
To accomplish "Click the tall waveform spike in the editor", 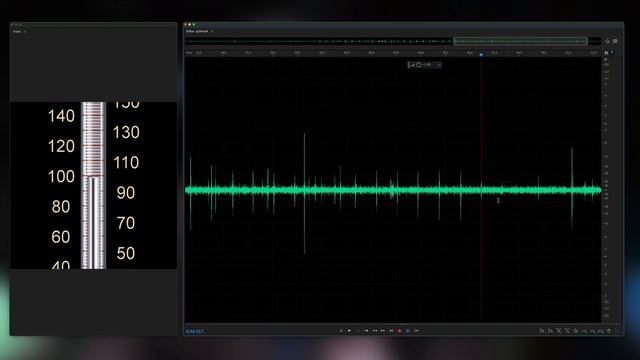I will 304,193.
